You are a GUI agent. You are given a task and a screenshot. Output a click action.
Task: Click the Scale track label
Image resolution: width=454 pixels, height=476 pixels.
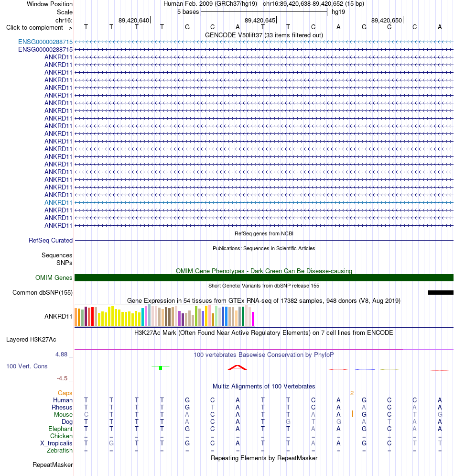pos(65,12)
